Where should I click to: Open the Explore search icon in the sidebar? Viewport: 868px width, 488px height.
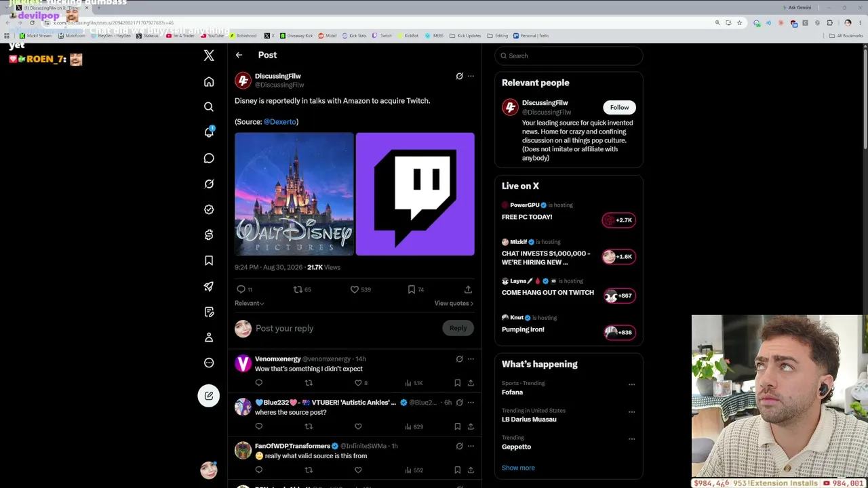[209, 107]
